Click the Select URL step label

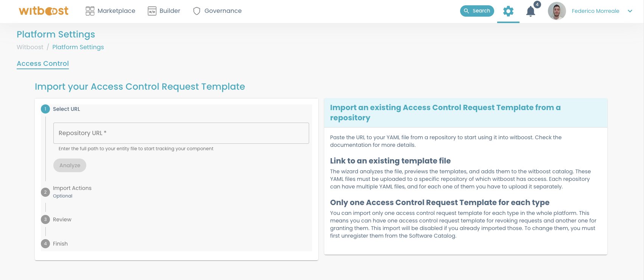(x=67, y=109)
